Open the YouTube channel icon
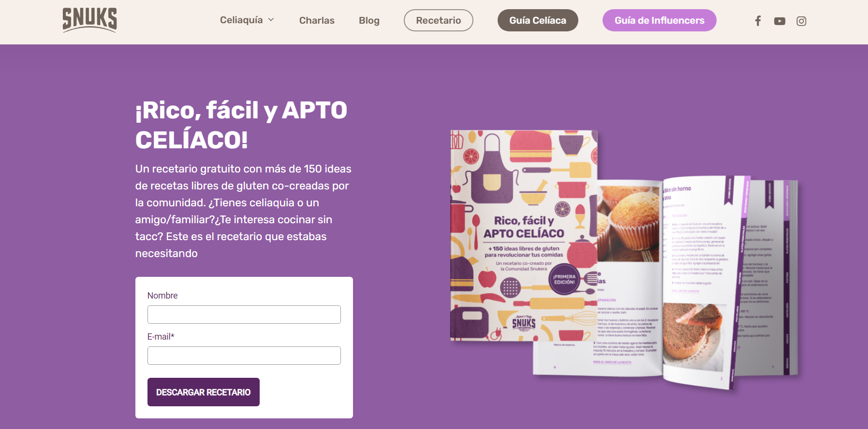 [x=780, y=21]
